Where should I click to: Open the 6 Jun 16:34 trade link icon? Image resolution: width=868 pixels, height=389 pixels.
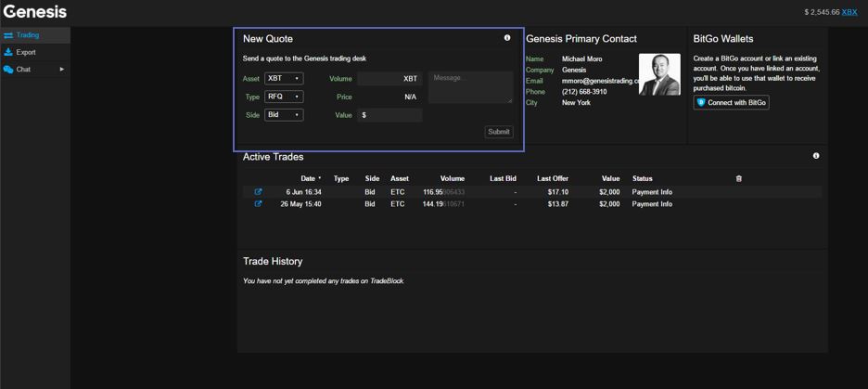coord(258,192)
